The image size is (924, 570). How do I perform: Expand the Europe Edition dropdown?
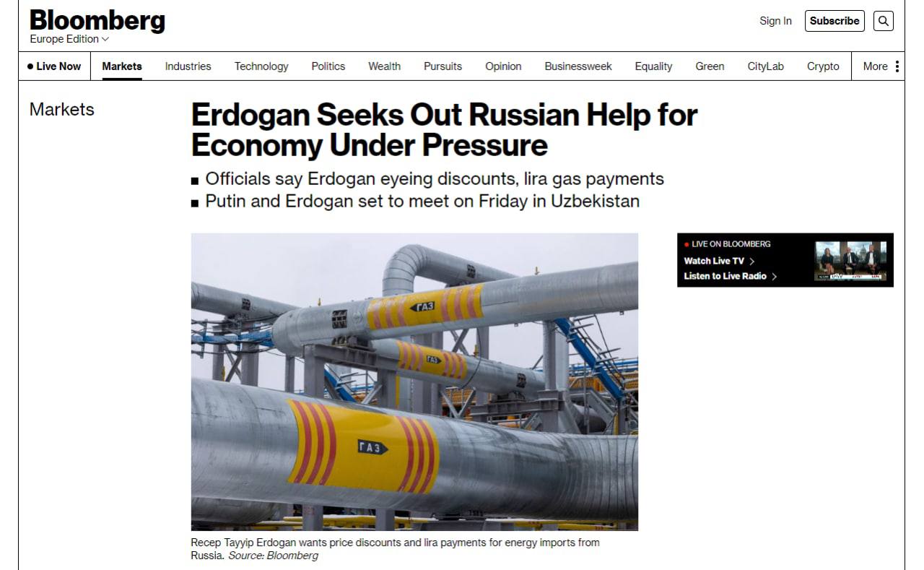pos(69,39)
